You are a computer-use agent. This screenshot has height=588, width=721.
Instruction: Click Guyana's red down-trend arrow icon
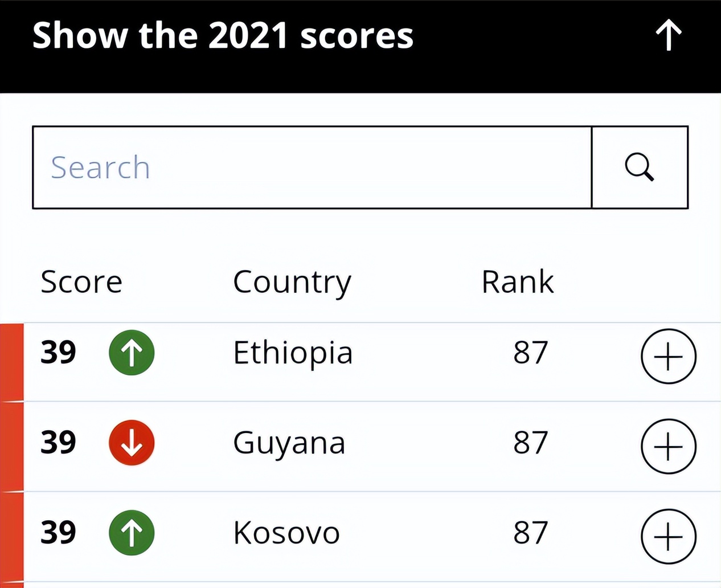click(132, 443)
